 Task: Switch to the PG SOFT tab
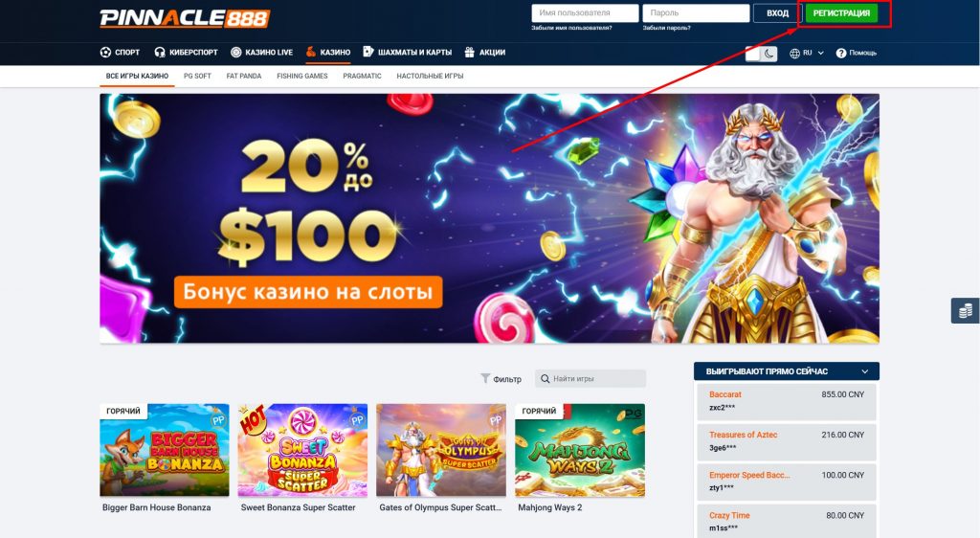tap(197, 77)
